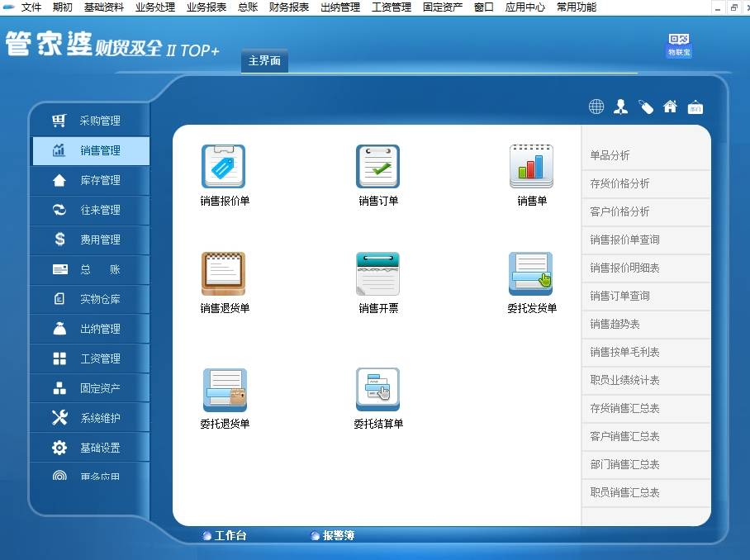Open the 出纳管理 menu in the menu bar

pos(340,7)
